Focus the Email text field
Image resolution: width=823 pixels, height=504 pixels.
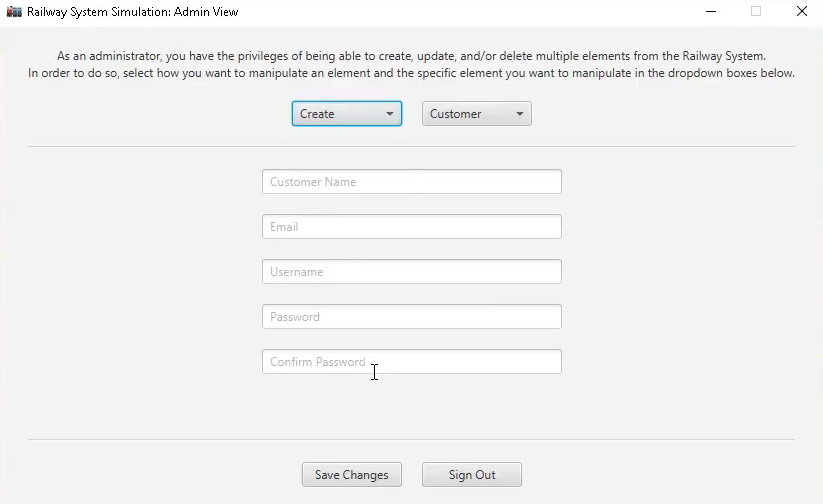(412, 227)
